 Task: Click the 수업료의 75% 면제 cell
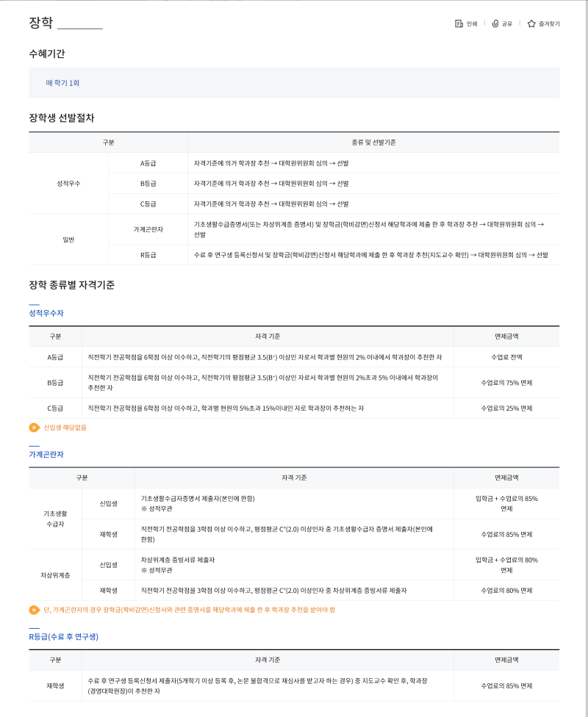(506, 383)
